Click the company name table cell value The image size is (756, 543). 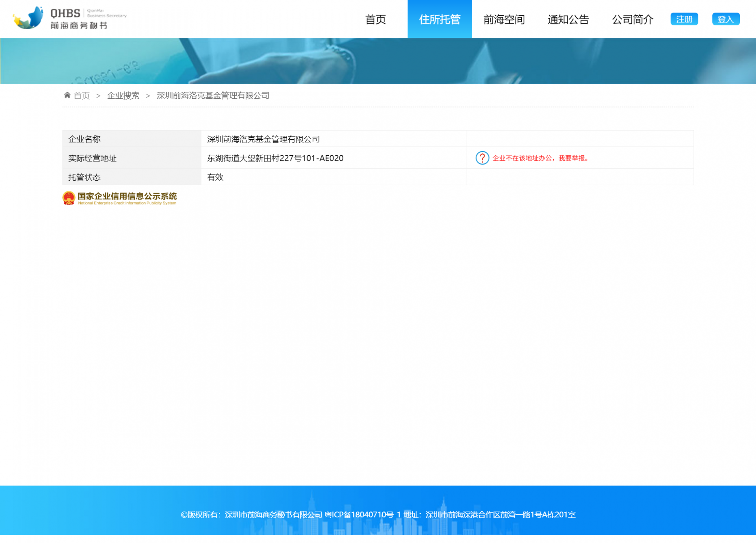263,139
